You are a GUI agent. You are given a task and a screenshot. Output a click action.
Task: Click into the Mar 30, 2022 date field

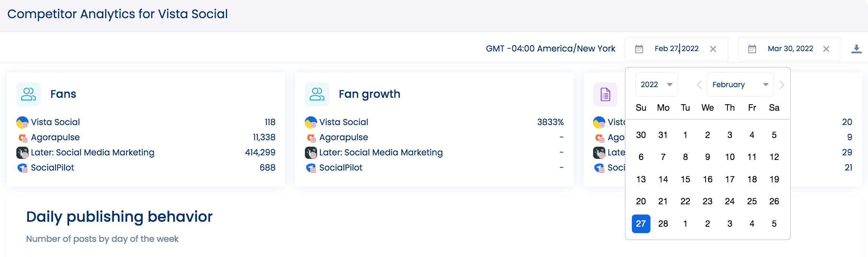[790, 49]
